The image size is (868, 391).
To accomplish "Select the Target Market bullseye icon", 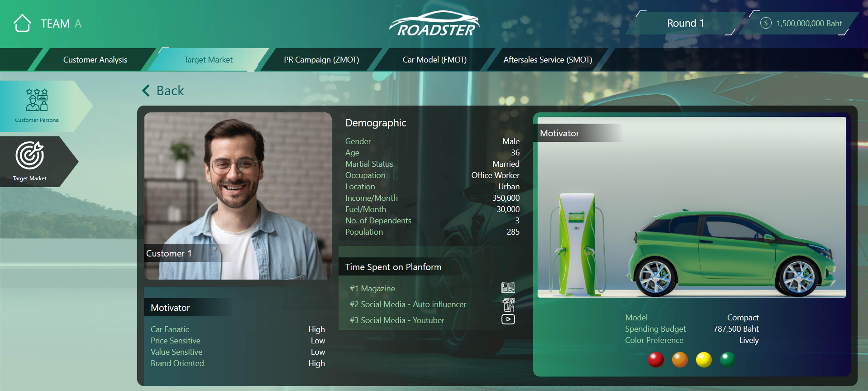I will pos(30,155).
